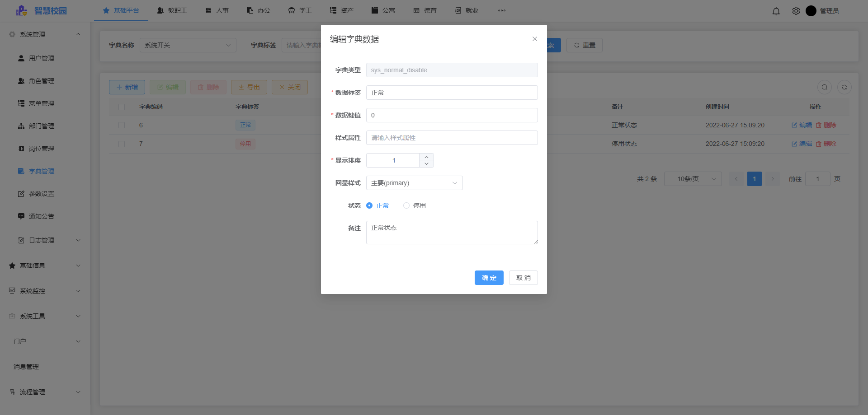Select the 正常 status radio button
This screenshot has width=868, height=415.
coord(369,205)
